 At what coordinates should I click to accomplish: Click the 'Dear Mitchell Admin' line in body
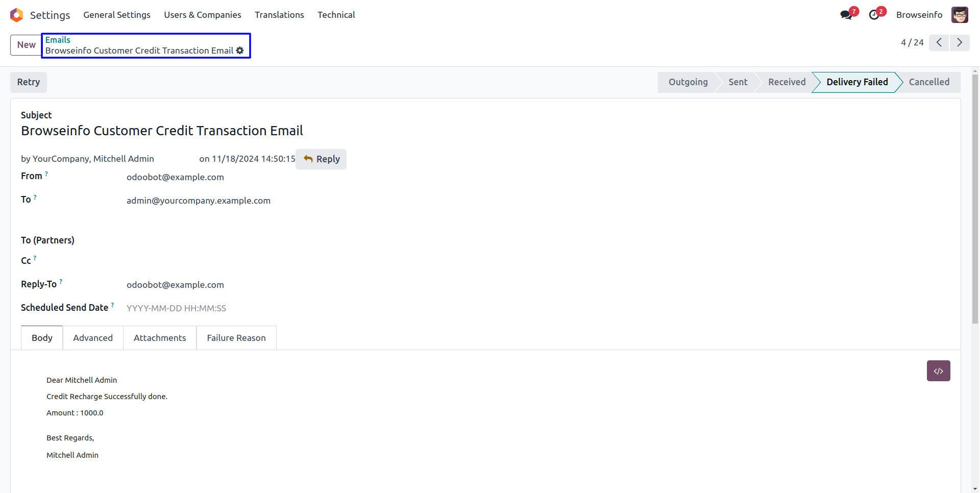[x=82, y=380]
